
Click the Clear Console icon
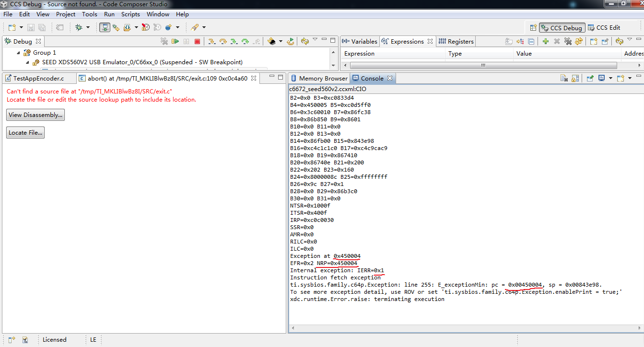pos(564,78)
